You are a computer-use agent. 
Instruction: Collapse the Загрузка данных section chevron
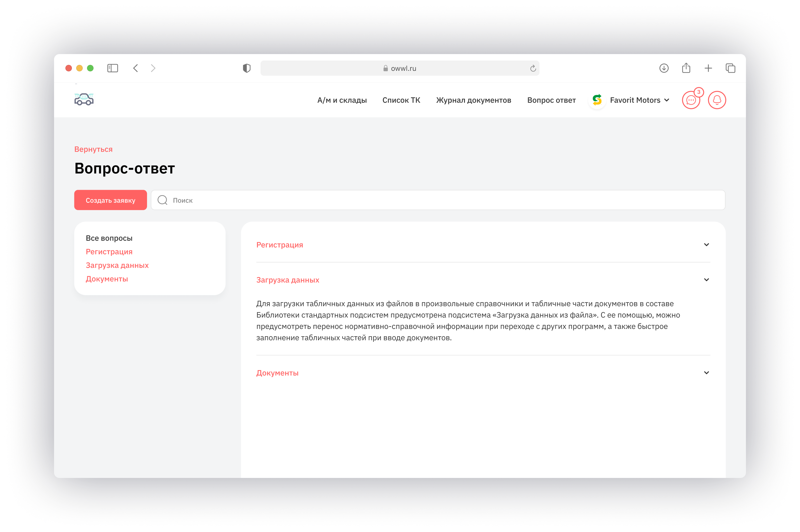706,280
